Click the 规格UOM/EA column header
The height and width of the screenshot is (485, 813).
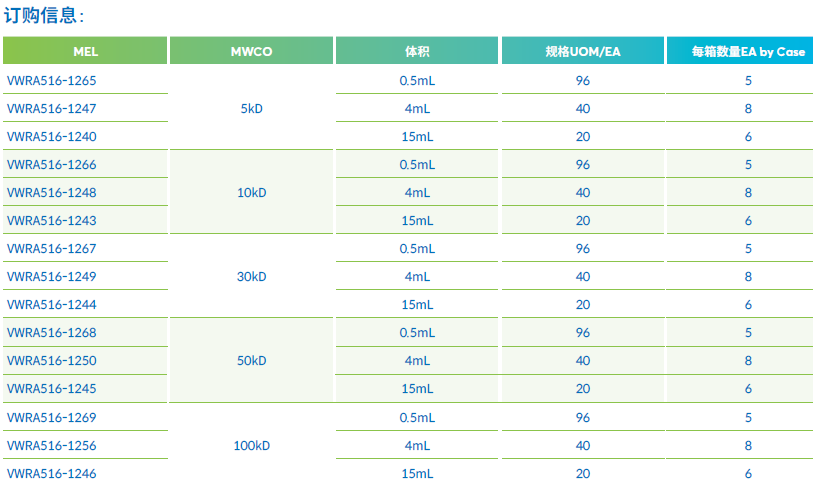tap(583, 51)
